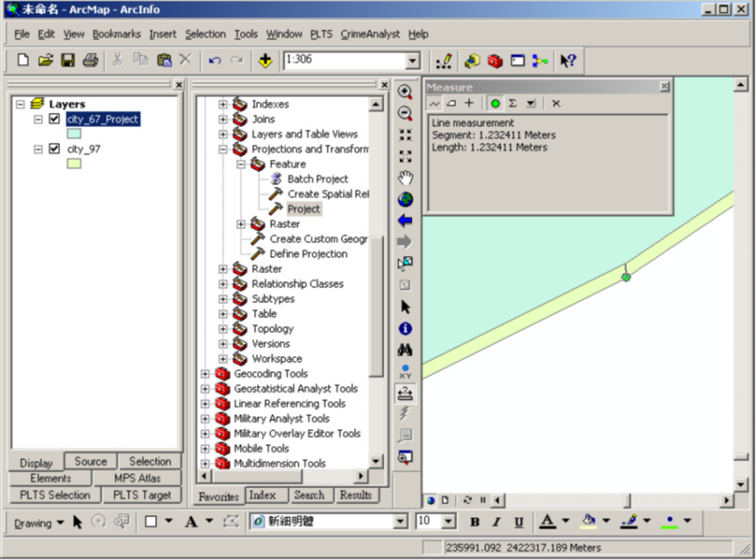Zoom to Full Extent globe icon

point(405,199)
